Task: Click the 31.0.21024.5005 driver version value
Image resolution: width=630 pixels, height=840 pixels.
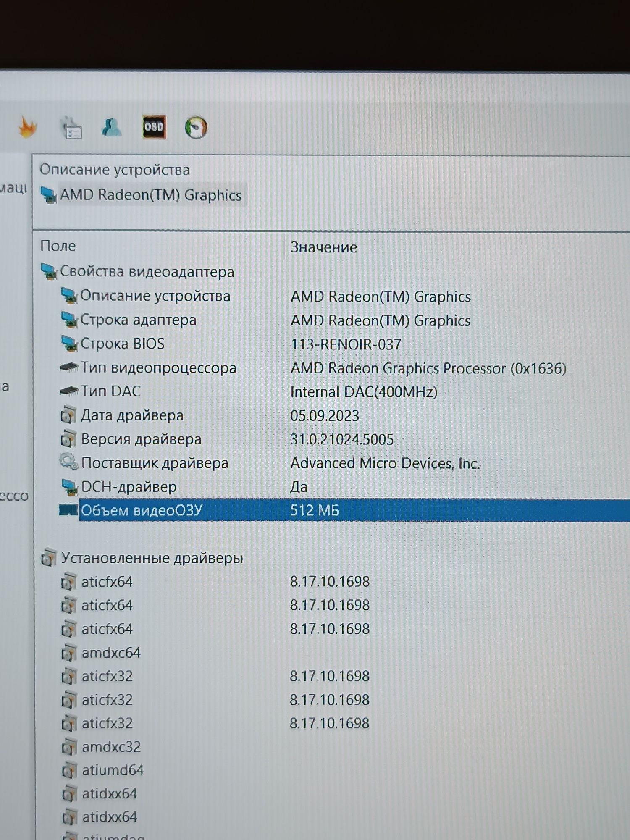Action: point(342,439)
